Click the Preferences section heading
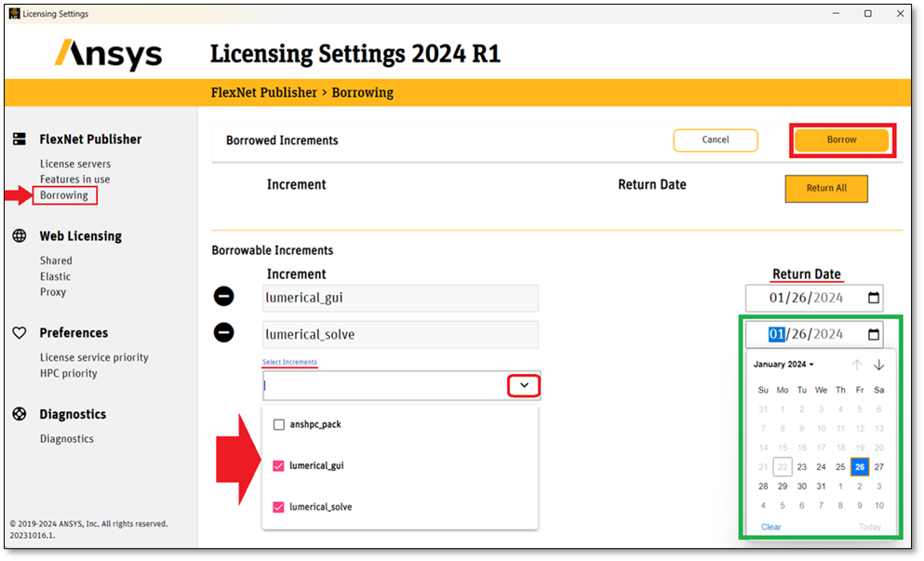Screen dimensions: 924x561 74,333
